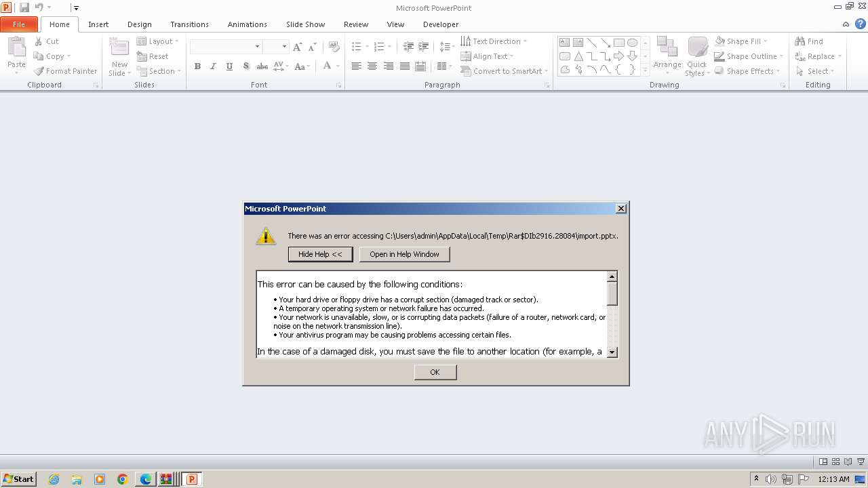Image resolution: width=868 pixels, height=488 pixels.
Task: Switch to the Design tab
Action: coord(140,24)
